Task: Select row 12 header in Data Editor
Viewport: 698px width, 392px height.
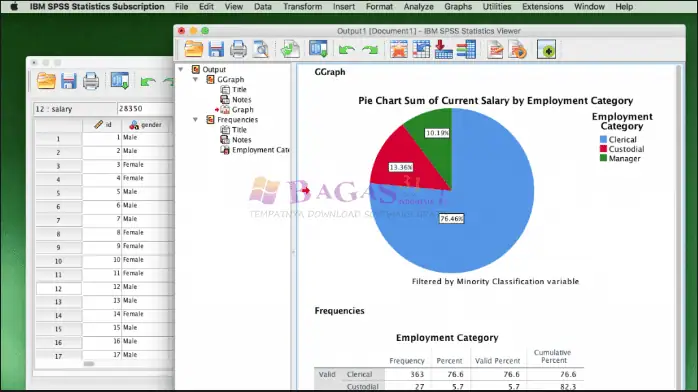Action: pyautogui.click(x=58, y=288)
